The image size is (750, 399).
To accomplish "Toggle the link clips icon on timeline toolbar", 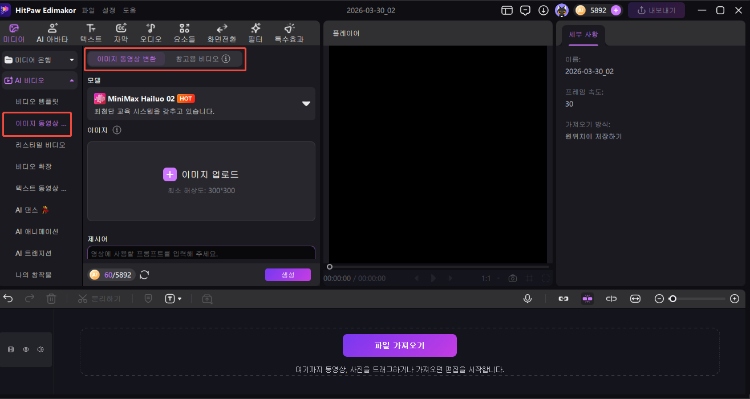I will point(563,299).
